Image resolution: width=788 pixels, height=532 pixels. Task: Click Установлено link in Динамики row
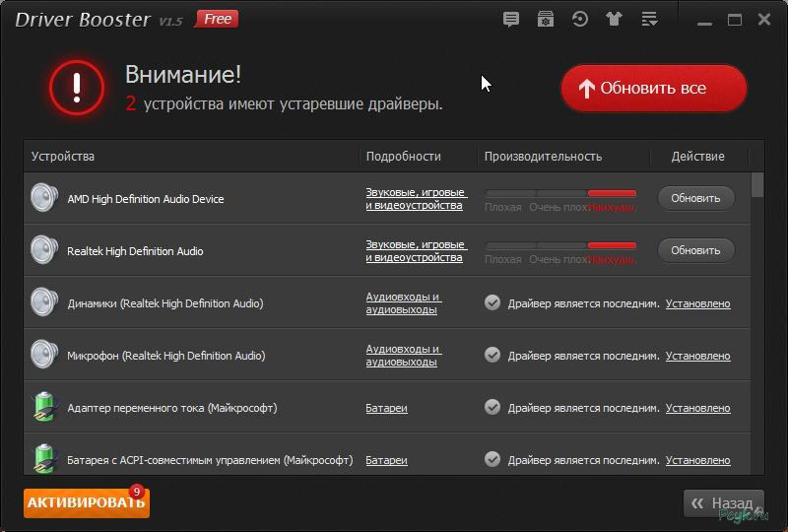coord(698,303)
